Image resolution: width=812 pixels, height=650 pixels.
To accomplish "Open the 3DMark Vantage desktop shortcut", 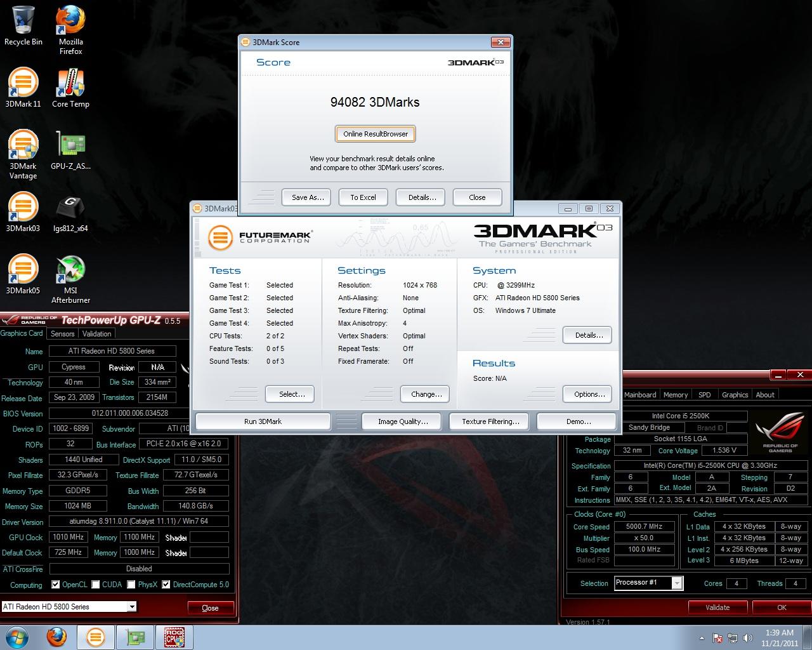I will coord(23,154).
